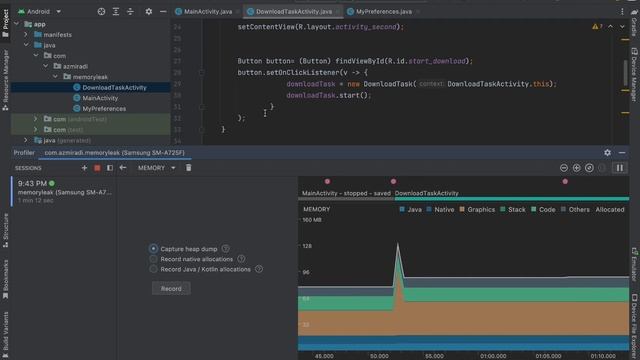This screenshot has width=640, height=360.
Task: Open Project panel settings gear
Action: coord(149,11)
